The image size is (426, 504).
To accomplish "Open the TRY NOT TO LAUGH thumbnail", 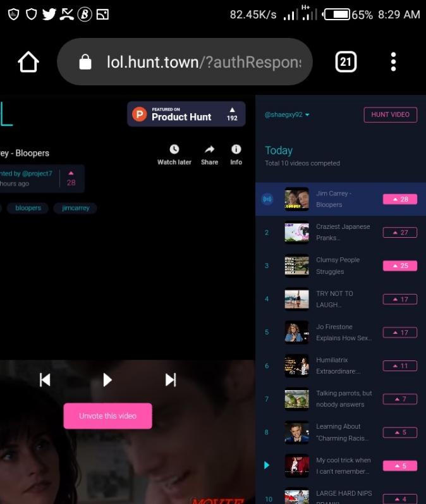I will [297, 299].
